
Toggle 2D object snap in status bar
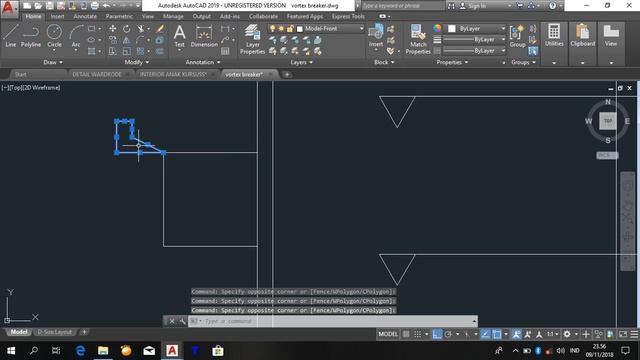[x=497, y=334]
